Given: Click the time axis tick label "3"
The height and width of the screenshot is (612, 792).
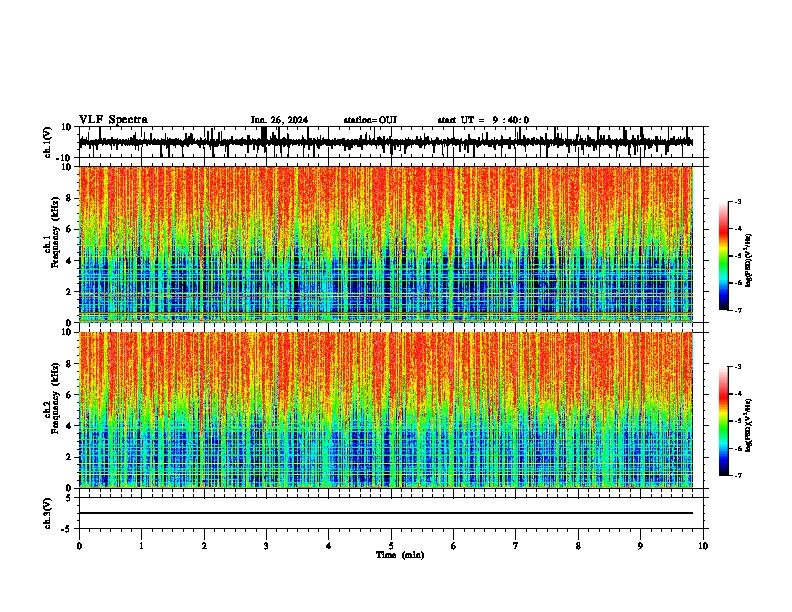Looking at the screenshot, I should [x=266, y=546].
